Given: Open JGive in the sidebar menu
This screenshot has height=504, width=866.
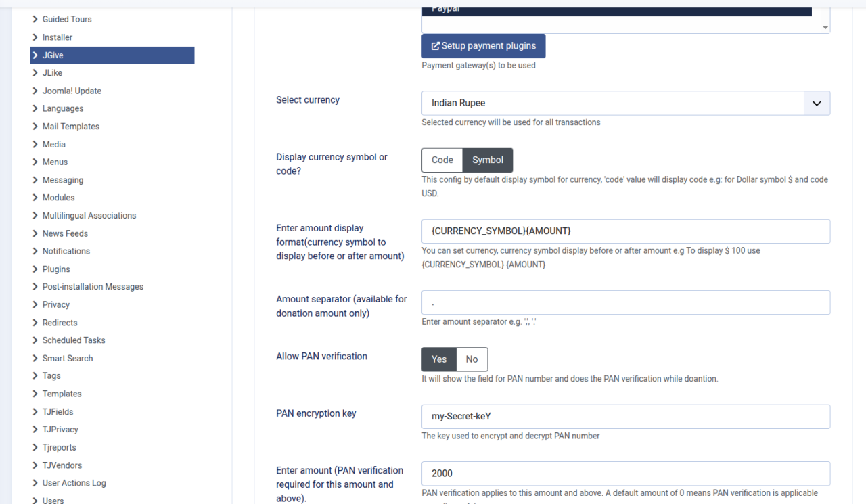Looking at the screenshot, I should (53, 55).
